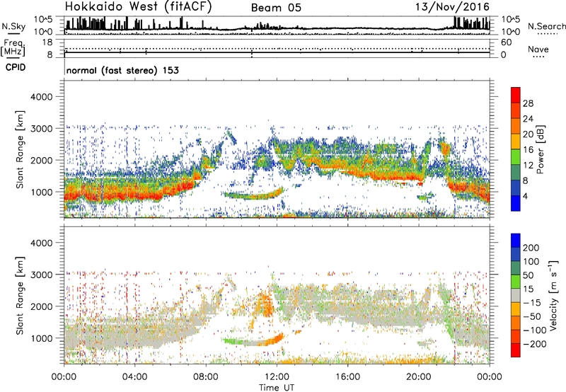Image resolution: width=566 pixels, height=392 pixels.
Task: Click the 'Hokkaido West (fitACF)' plot title
Action: (x=138, y=7)
